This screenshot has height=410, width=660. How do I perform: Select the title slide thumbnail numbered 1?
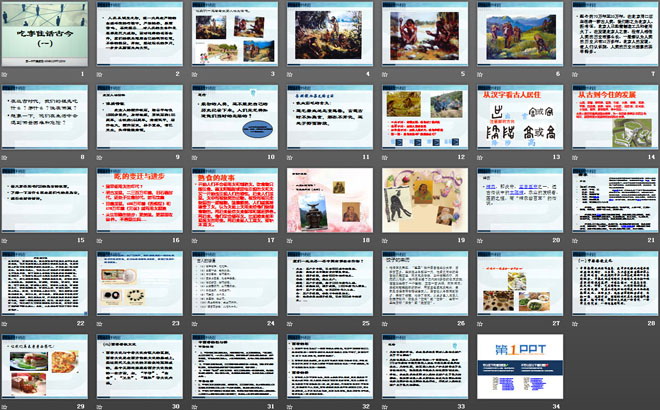pyautogui.click(x=45, y=34)
